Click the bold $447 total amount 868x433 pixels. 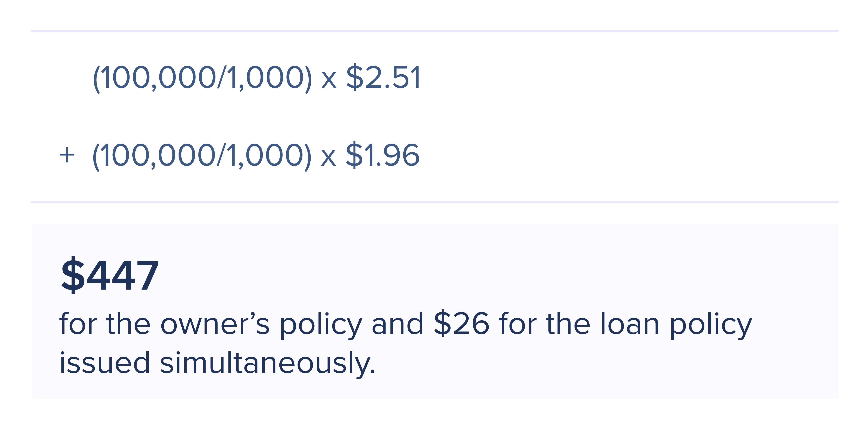point(110,275)
